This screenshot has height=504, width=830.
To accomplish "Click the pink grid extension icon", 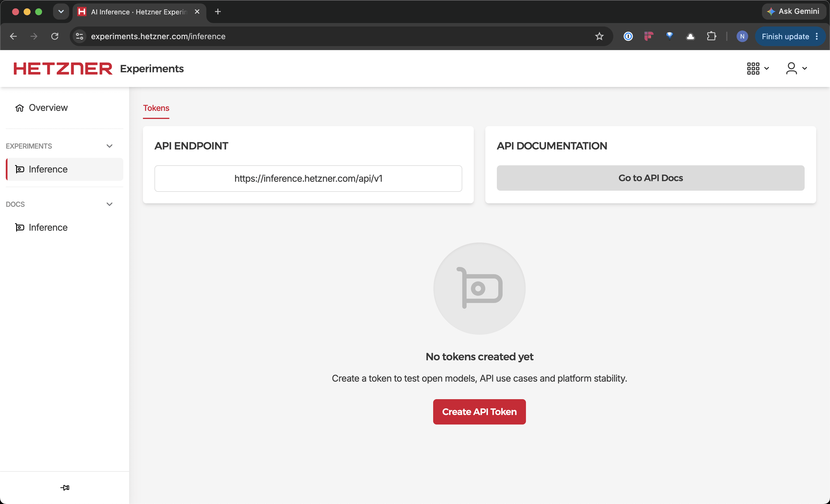I will [648, 36].
